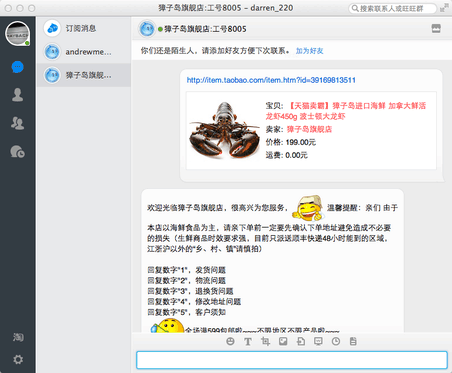Open your profile avatar in the sidebar
The height and width of the screenshot is (373, 452).
(17, 34)
